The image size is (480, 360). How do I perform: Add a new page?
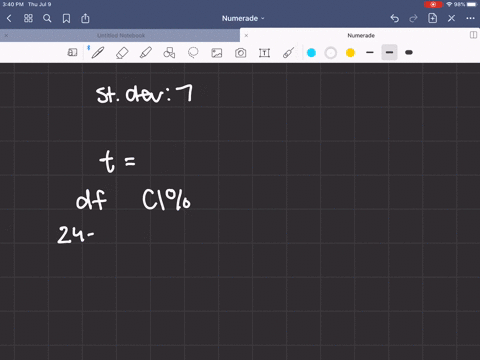point(432,18)
